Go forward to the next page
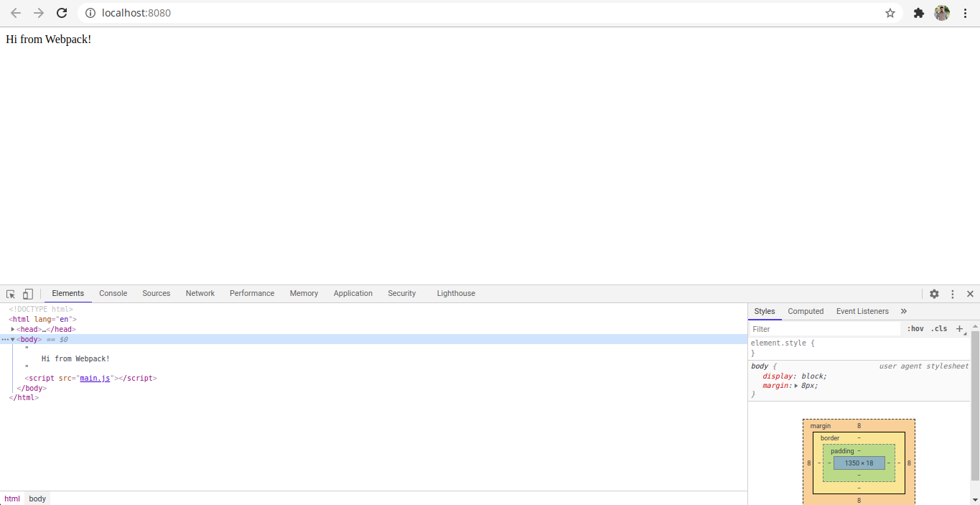This screenshot has height=505, width=980. 39,13
